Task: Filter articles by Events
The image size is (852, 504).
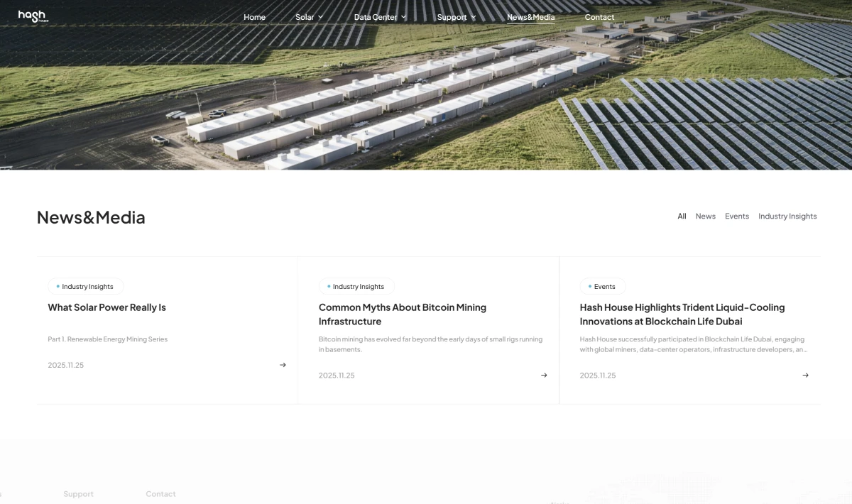Action: coord(736,217)
